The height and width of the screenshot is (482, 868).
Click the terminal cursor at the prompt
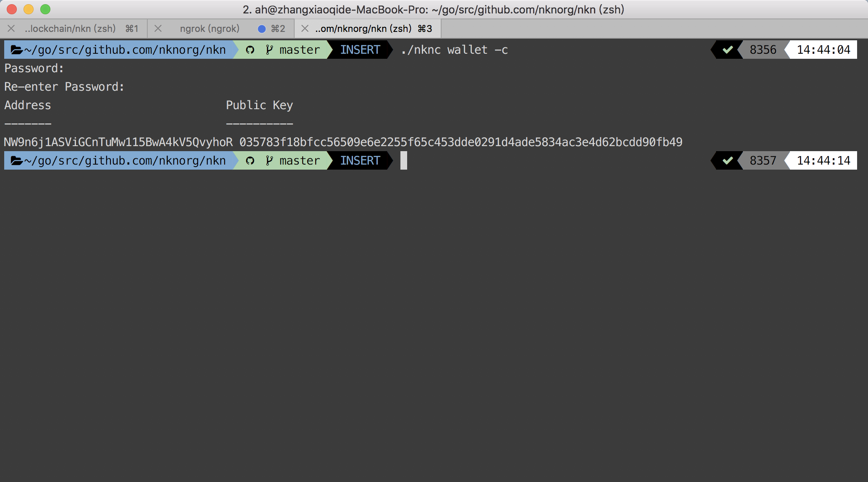coord(404,161)
